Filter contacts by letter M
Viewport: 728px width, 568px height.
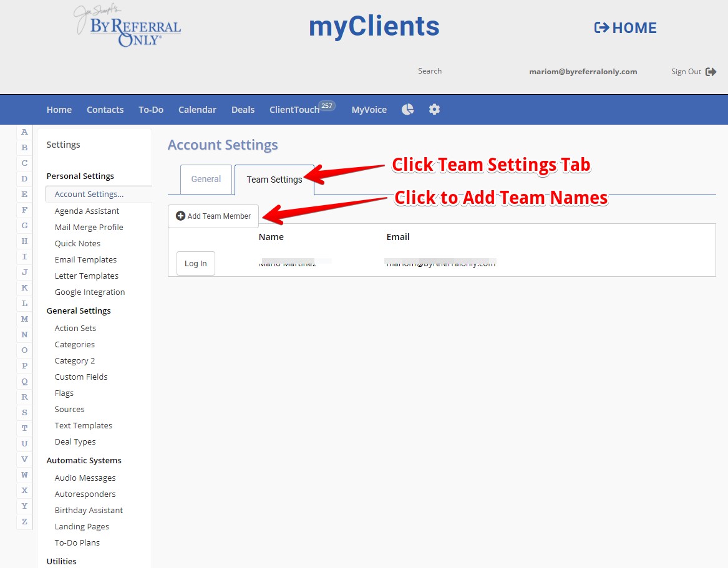pyautogui.click(x=24, y=319)
